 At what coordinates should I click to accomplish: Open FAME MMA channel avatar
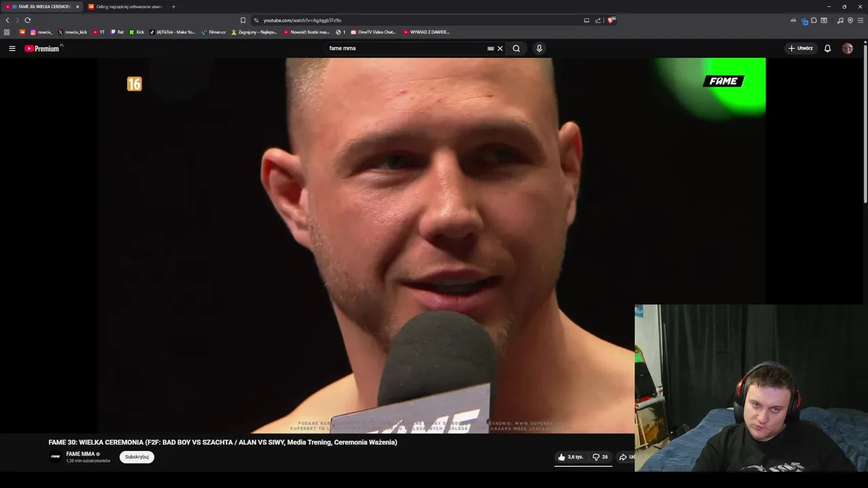pyautogui.click(x=56, y=457)
